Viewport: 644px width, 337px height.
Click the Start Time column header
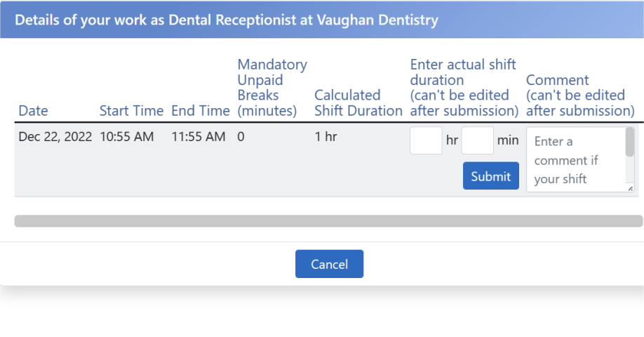(x=131, y=110)
